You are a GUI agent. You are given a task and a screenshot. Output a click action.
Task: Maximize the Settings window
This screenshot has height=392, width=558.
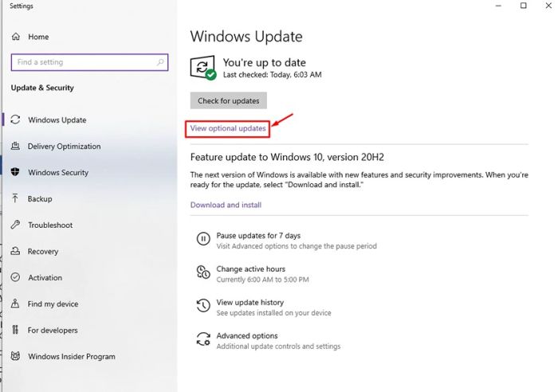coord(523,6)
